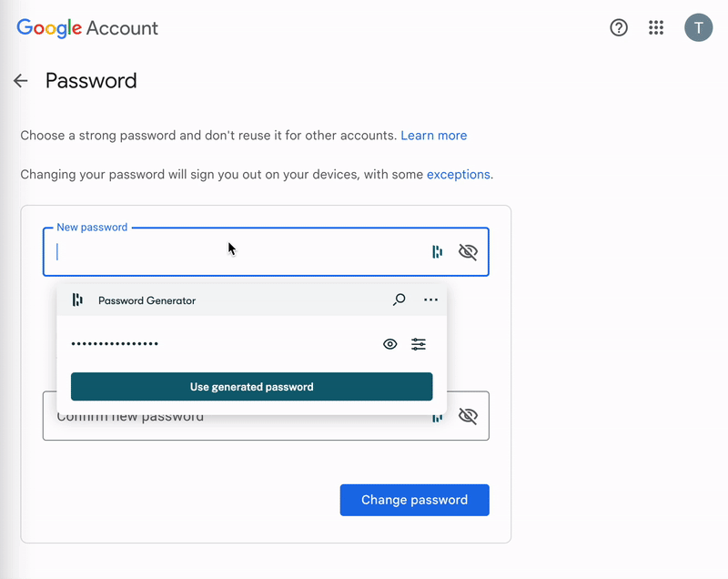Open the Learn more link

[434, 135]
